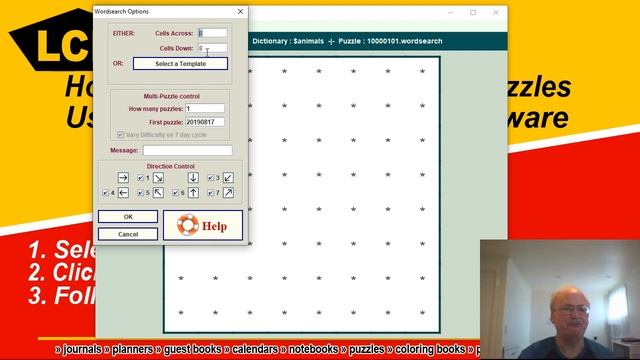Click the First puzzle number field
This screenshot has height=360, width=640.
(205, 122)
